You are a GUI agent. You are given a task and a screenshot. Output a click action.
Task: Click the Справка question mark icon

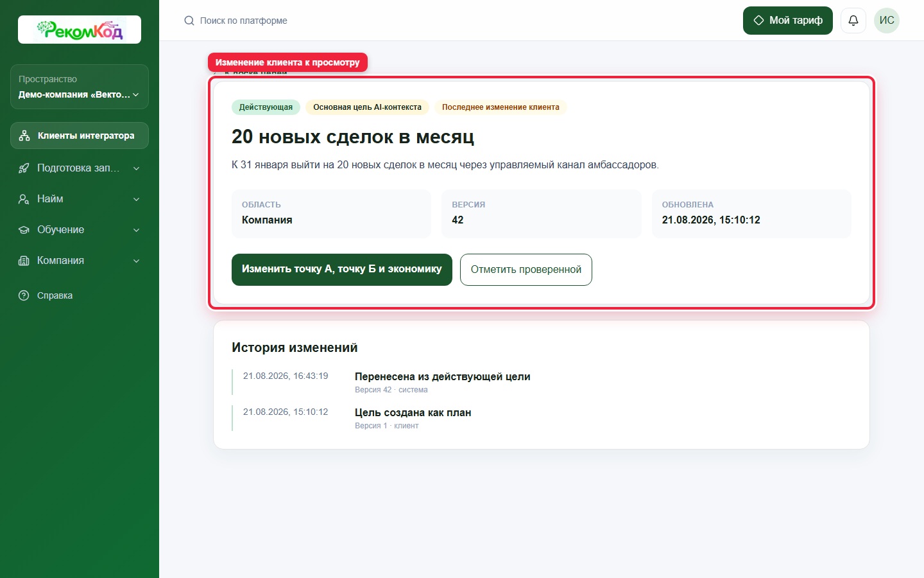tap(24, 295)
